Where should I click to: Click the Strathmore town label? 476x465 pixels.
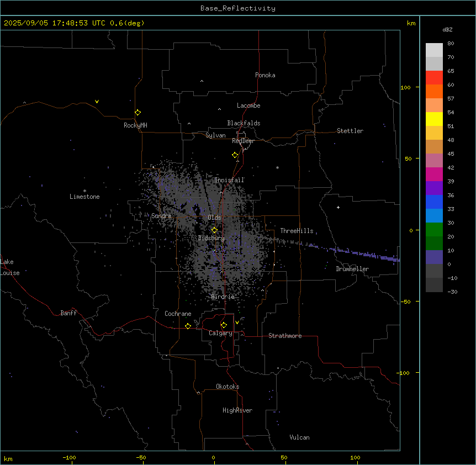(x=285, y=336)
